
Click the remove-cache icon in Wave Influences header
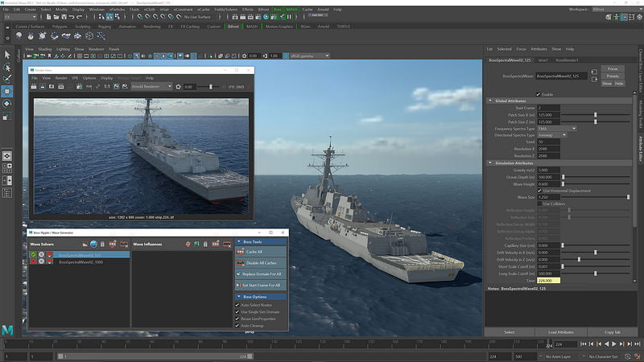[x=227, y=245]
